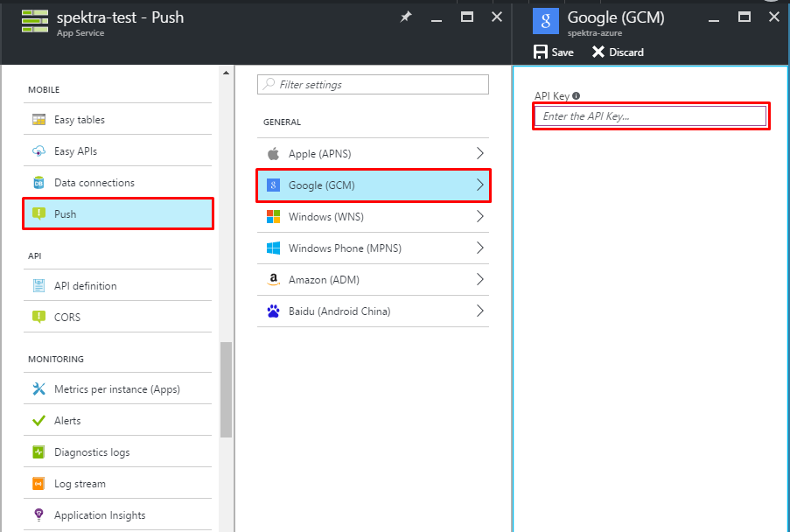Open Easy APIs menu item
Image resolution: width=790 pixels, height=532 pixels.
117,151
